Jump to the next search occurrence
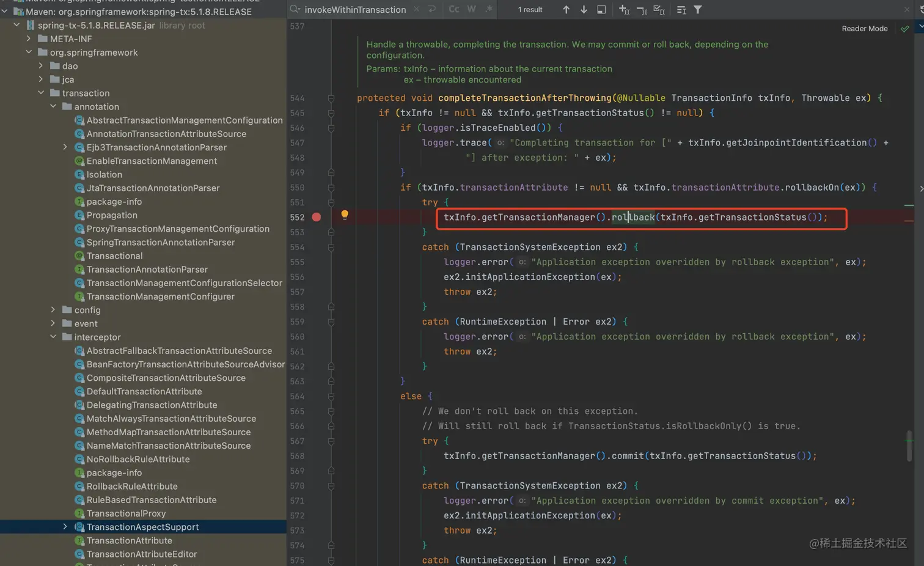This screenshot has width=924, height=566. point(584,9)
